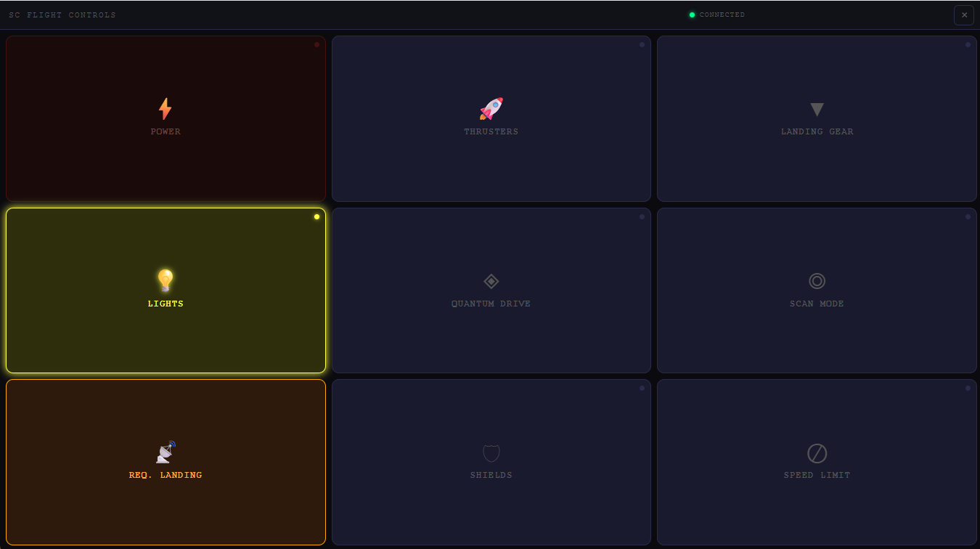The height and width of the screenshot is (549, 980).
Task: Toggle the Landing Gear tile
Action: [817, 118]
